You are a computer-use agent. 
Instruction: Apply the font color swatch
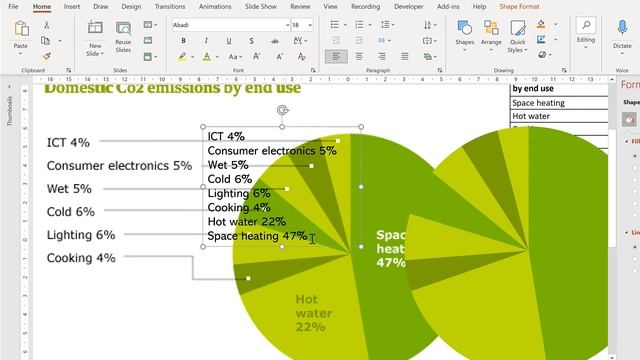click(207, 57)
